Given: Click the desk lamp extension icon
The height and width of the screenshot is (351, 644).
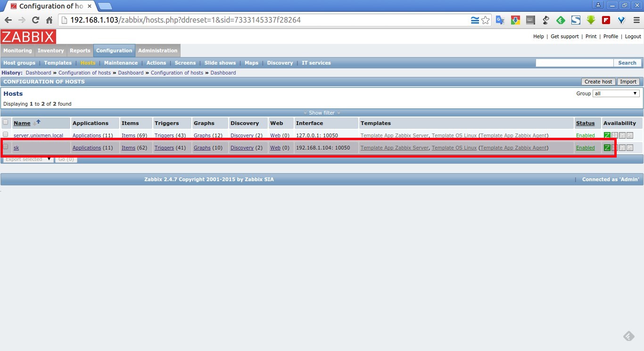Looking at the screenshot, I should pos(545,20).
